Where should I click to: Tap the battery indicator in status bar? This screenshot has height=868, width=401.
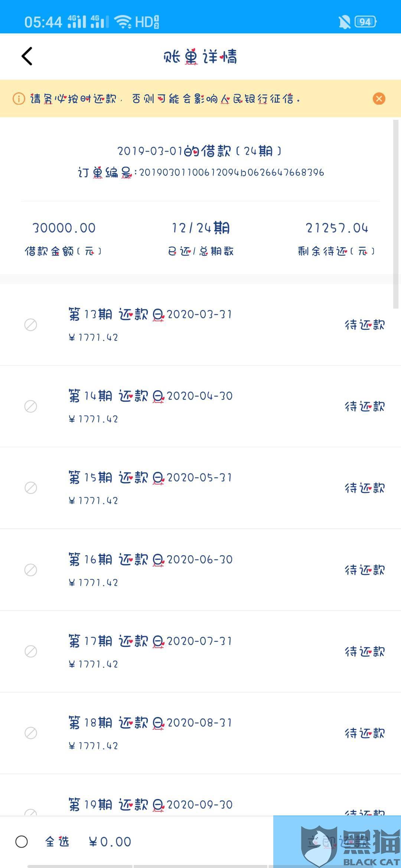pyautogui.click(x=366, y=22)
